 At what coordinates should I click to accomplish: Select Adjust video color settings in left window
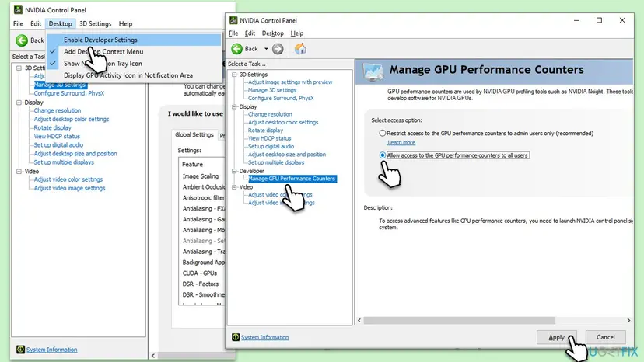[x=68, y=179]
